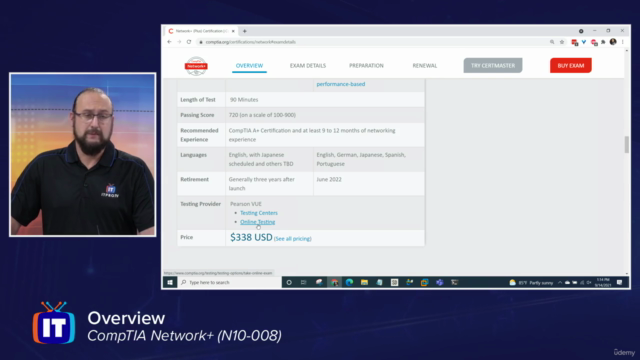The image size is (640, 360).
Task: Open a new browser tab
Action: (244, 31)
